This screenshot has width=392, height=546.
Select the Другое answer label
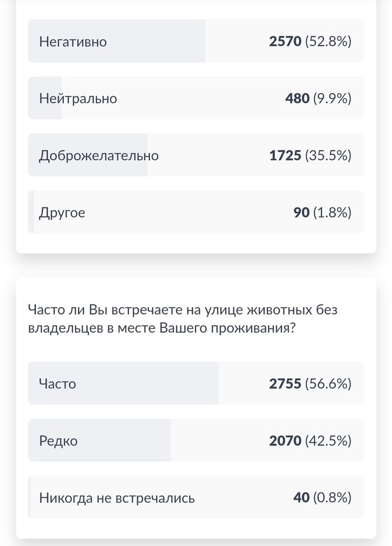(62, 212)
